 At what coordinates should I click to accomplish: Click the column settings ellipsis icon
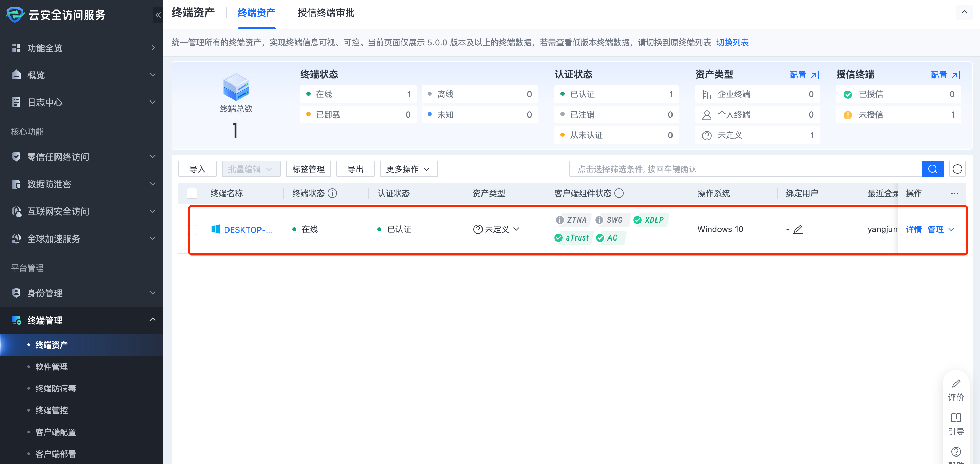954,194
